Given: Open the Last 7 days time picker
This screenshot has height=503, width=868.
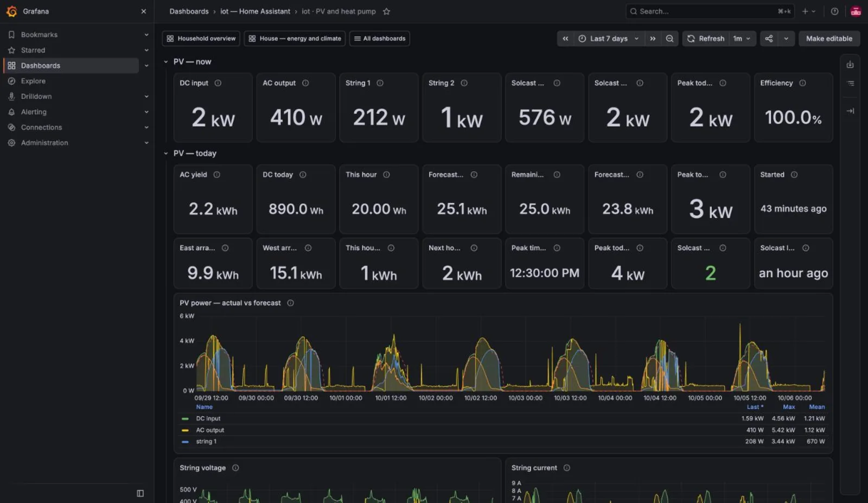Looking at the screenshot, I should [x=609, y=39].
